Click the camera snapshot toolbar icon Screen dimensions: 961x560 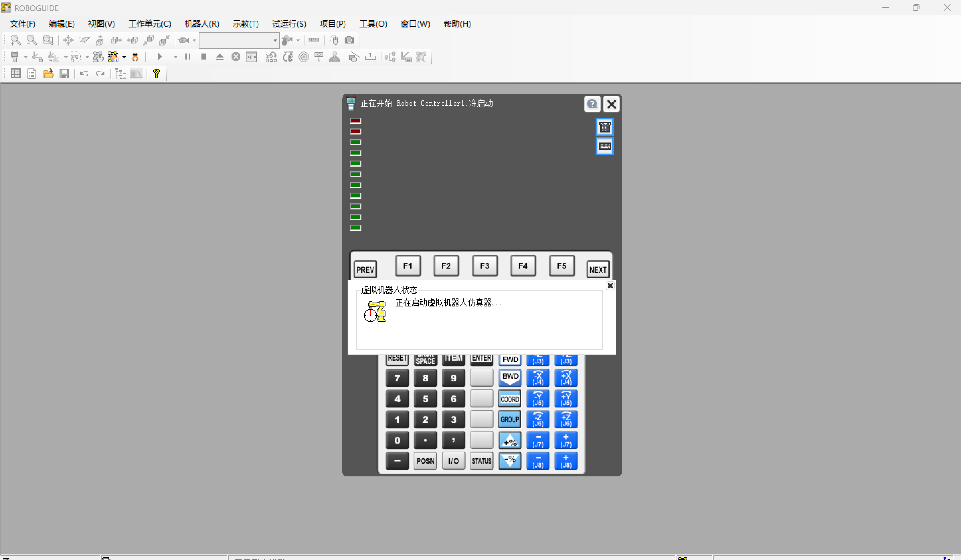(349, 40)
